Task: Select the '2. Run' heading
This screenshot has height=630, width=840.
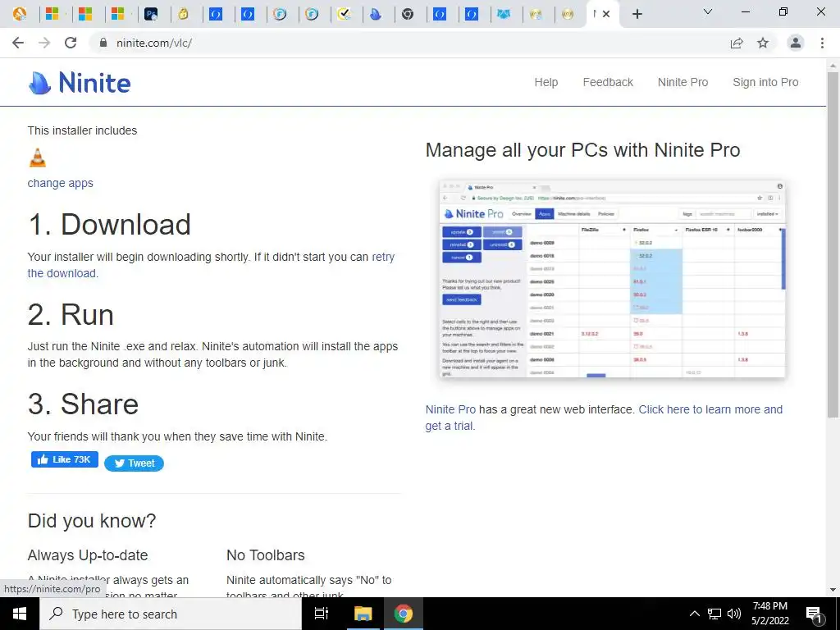Action: coord(71,314)
